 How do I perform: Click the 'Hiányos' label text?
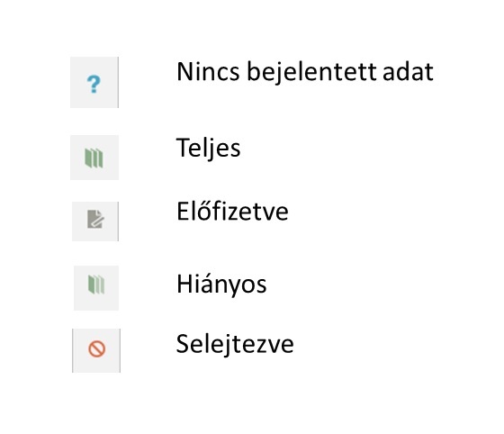coord(221,285)
